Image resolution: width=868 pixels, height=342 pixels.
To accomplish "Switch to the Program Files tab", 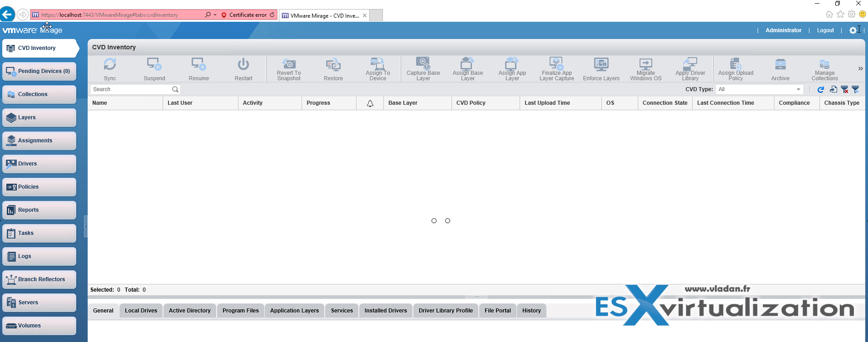I will (x=241, y=311).
